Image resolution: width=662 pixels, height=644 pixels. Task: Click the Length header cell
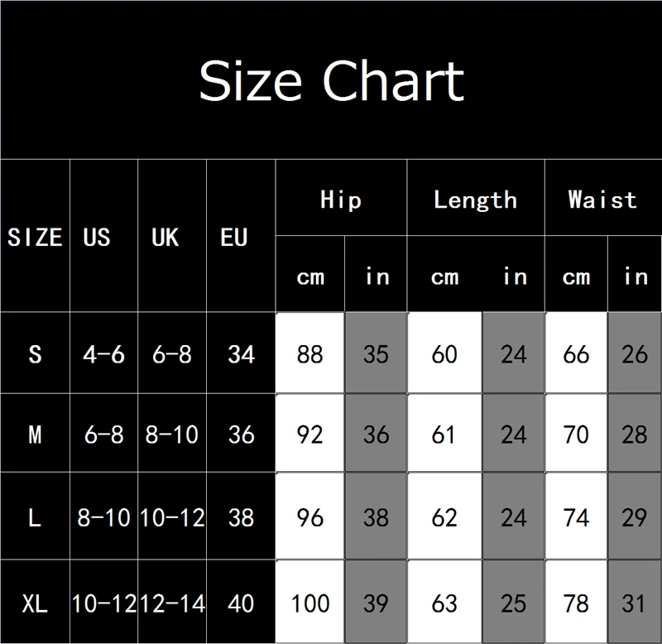pos(476,198)
